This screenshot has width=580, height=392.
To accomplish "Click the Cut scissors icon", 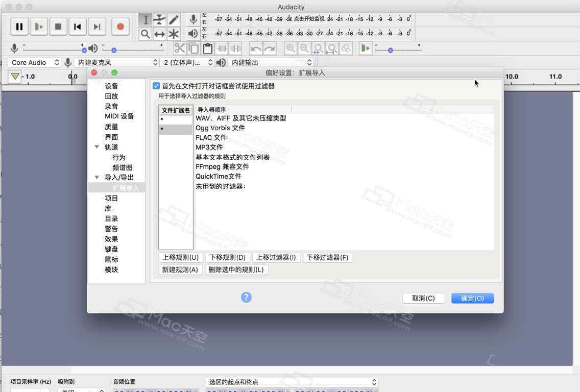I will pyautogui.click(x=179, y=48).
